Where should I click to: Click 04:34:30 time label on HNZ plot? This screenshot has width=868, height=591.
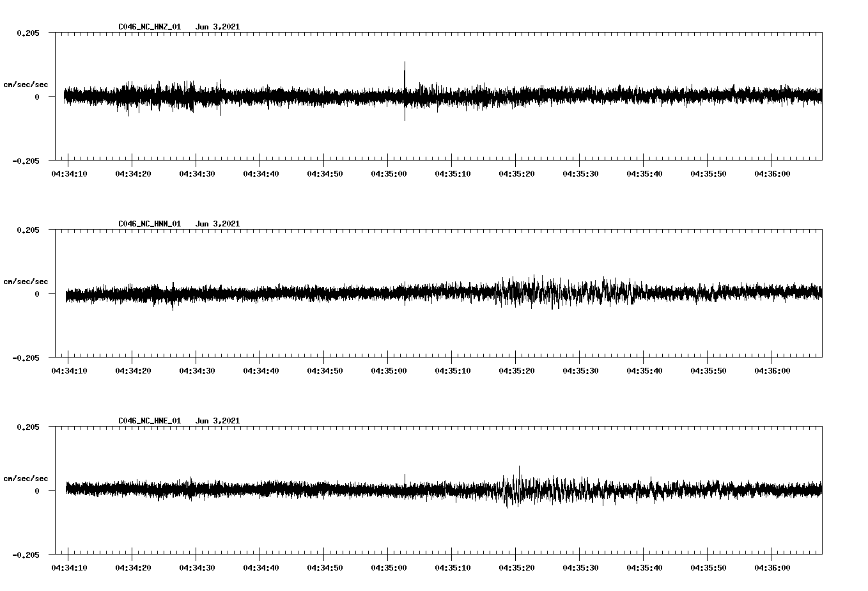(x=196, y=174)
